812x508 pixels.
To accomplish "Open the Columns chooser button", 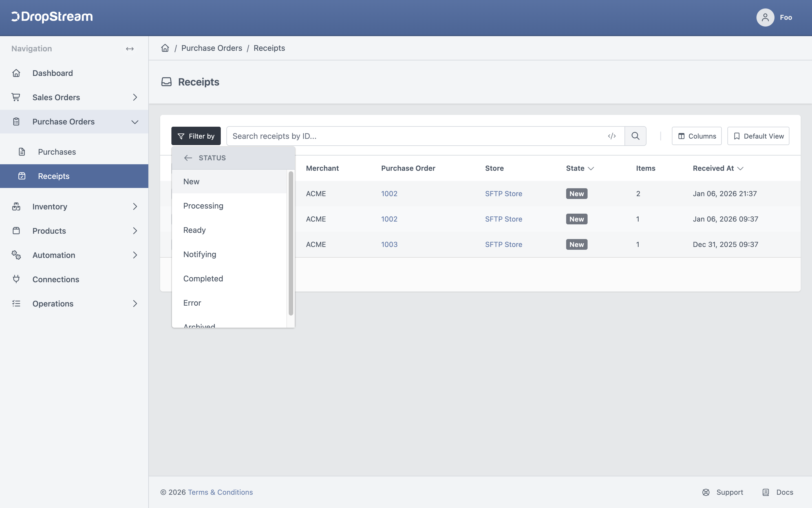I will tap(697, 136).
